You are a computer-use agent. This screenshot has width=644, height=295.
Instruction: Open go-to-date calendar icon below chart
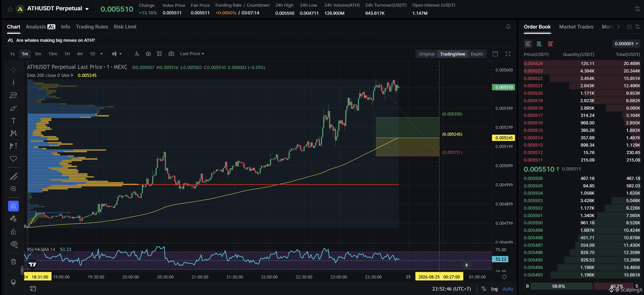pyautogui.click(x=33, y=289)
